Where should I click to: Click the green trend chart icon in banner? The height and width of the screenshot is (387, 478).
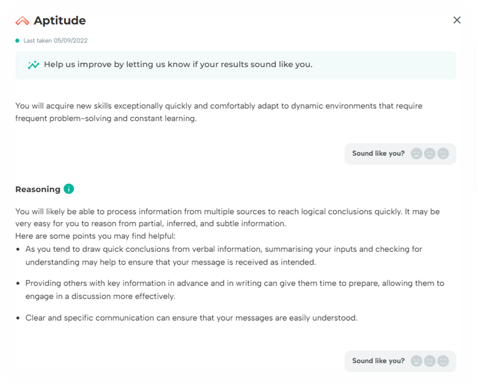33,65
